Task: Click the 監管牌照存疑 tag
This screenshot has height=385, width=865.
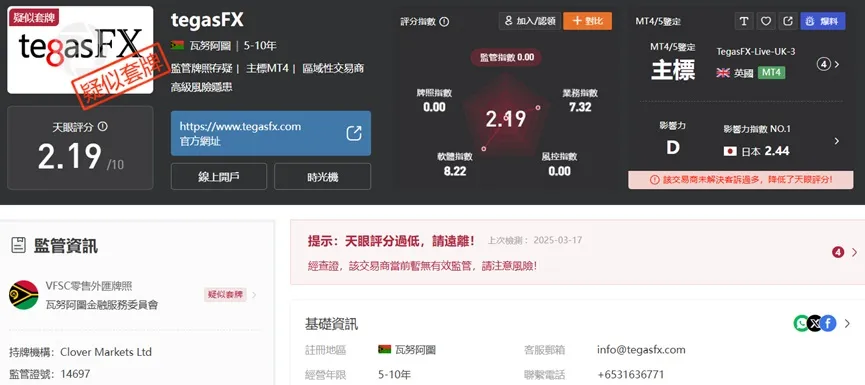Action: (x=202, y=68)
